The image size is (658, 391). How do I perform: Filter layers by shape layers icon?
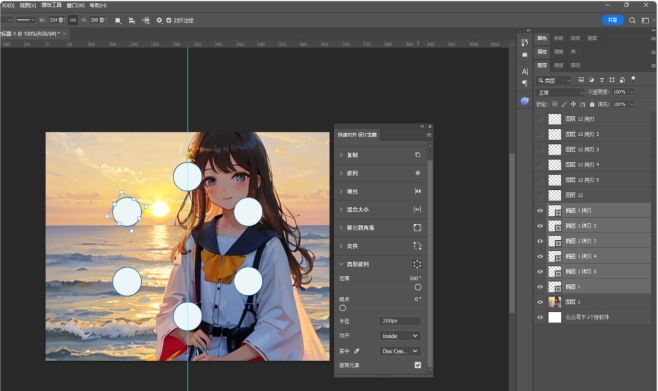[x=612, y=80]
